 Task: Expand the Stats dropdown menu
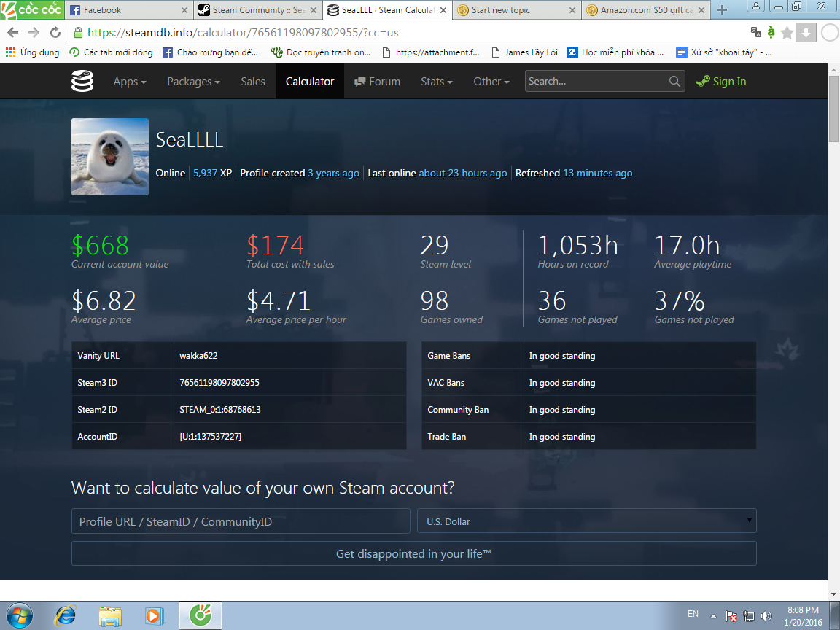tap(437, 82)
